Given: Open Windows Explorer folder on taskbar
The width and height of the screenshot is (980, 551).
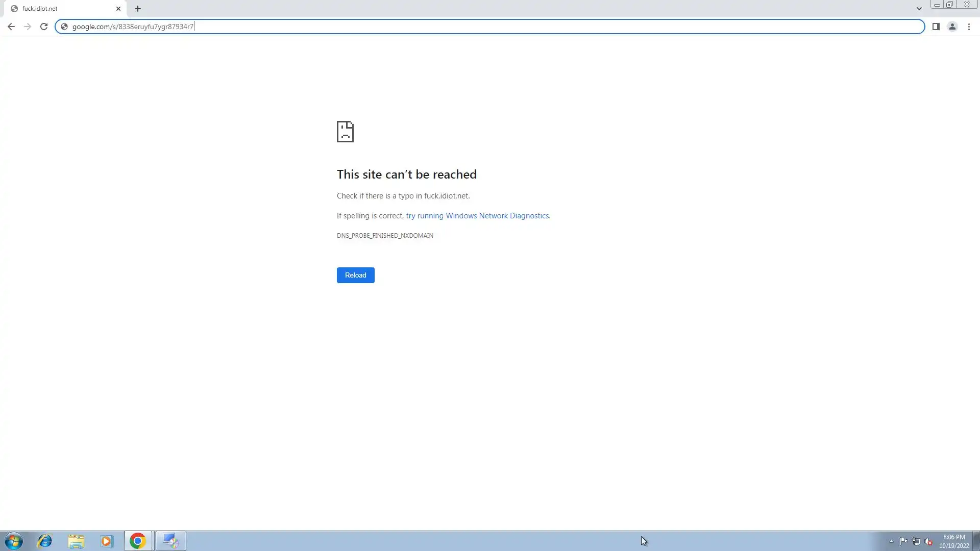Looking at the screenshot, I should [76, 541].
